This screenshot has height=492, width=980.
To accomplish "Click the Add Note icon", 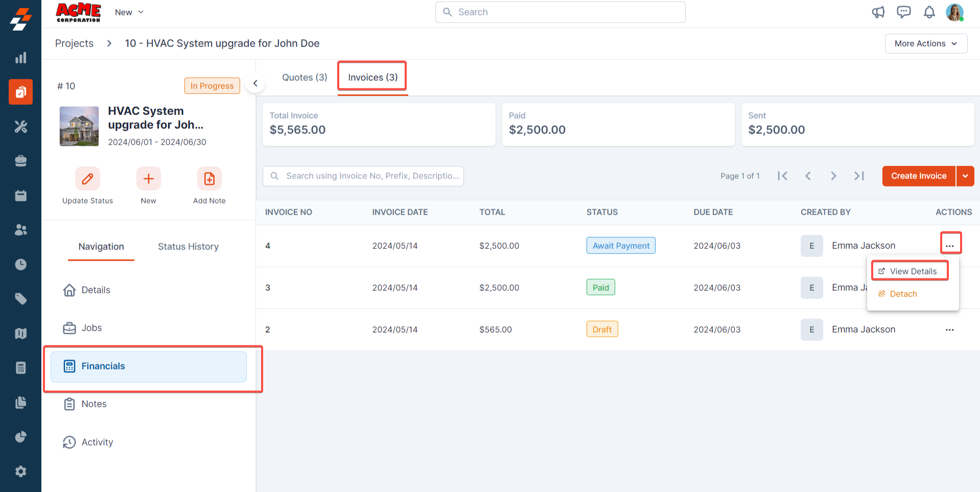I will (x=209, y=179).
